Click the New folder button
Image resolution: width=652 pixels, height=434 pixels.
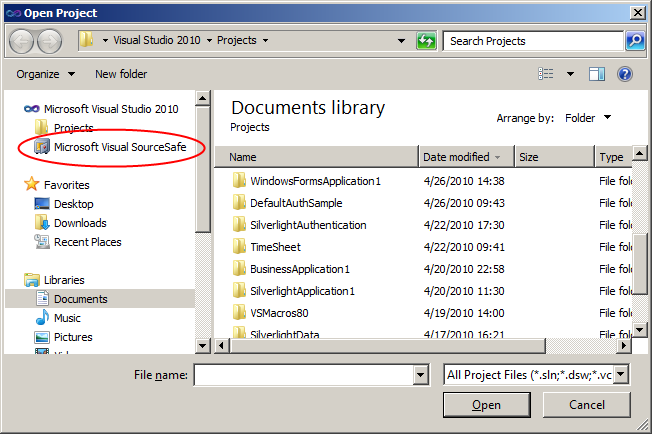(121, 74)
